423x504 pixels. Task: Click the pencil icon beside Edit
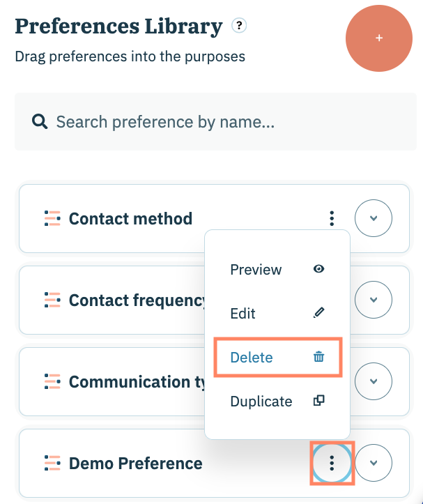318,313
